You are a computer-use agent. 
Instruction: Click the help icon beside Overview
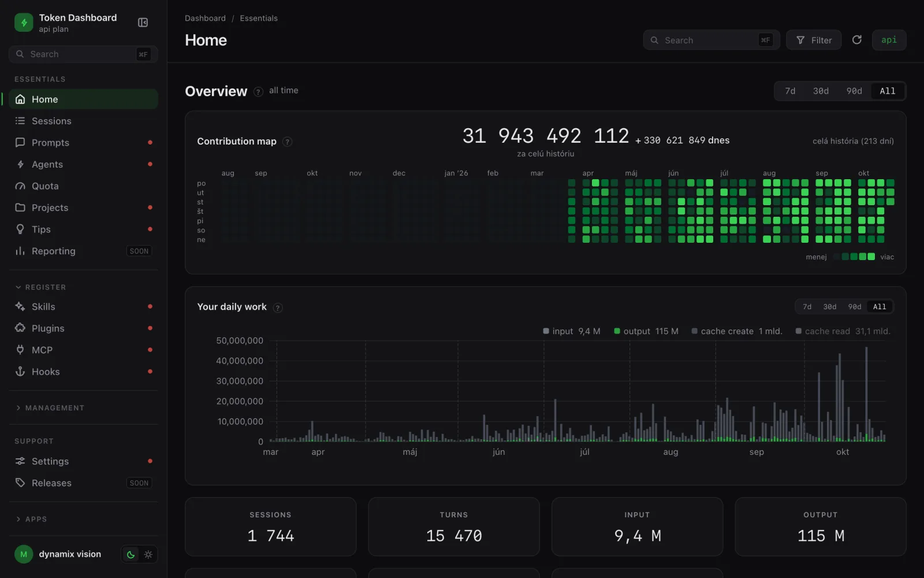click(258, 92)
